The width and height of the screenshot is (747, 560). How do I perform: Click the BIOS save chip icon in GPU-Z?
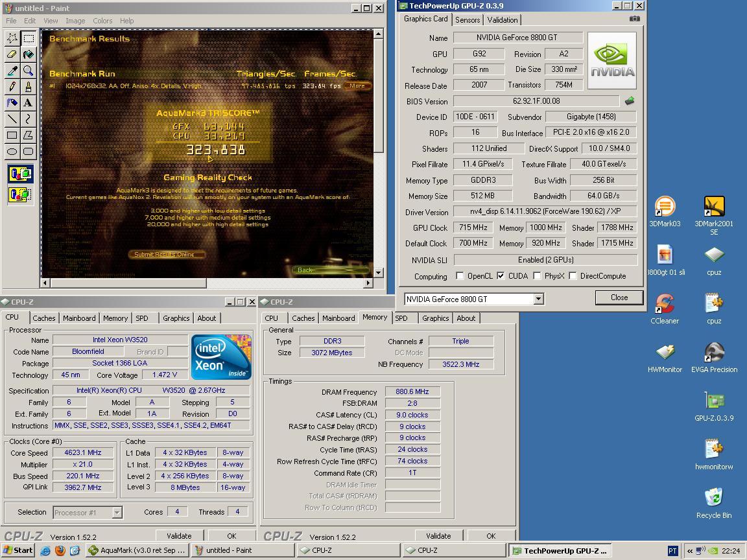pos(630,100)
